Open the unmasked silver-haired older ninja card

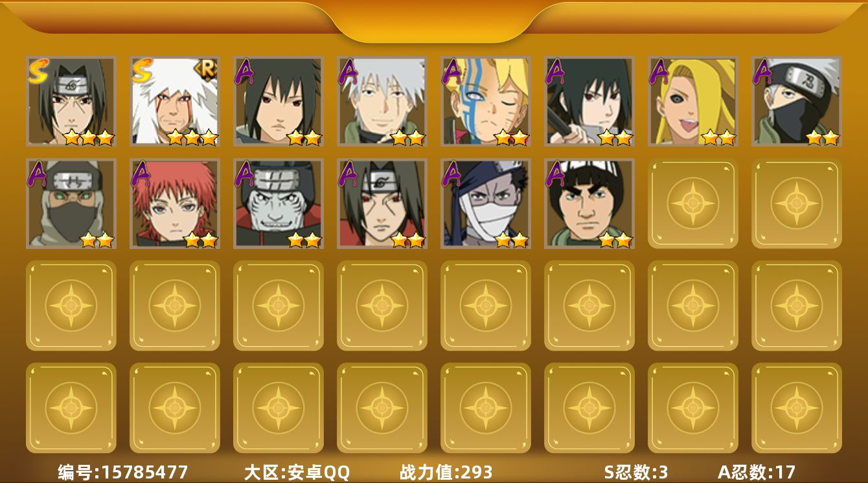pos(382,101)
